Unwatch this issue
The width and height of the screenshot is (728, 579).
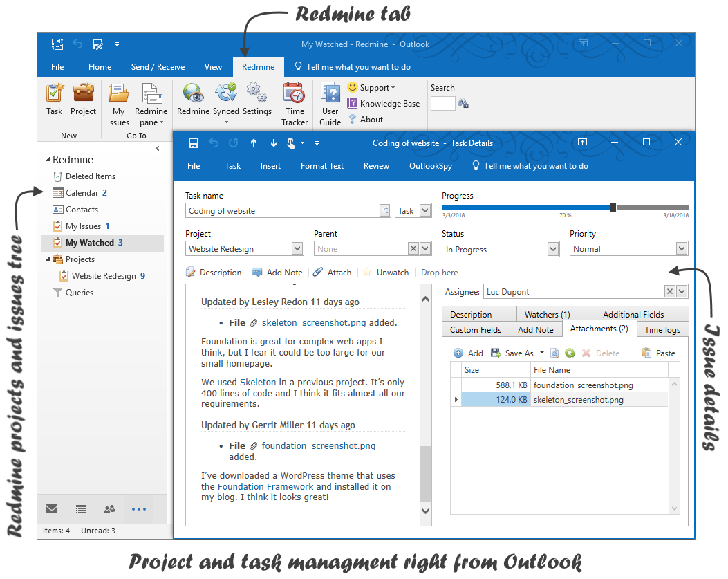pyautogui.click(x=386, y=273)
